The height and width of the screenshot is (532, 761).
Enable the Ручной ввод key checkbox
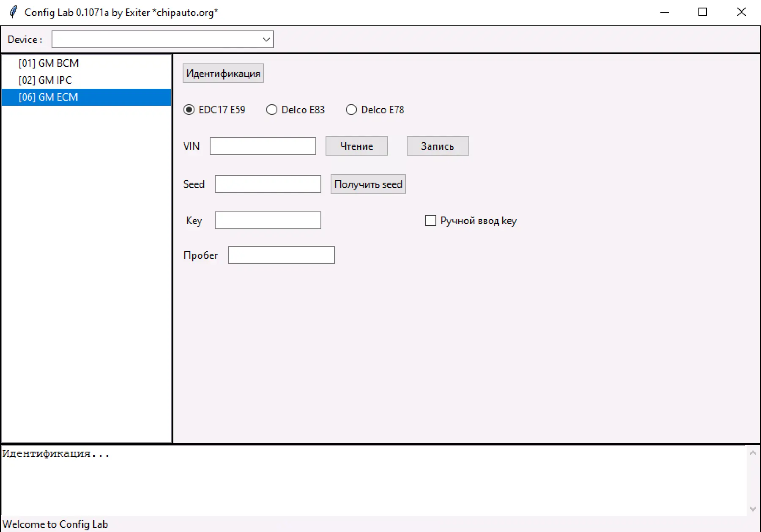click(x=430, y=221)
